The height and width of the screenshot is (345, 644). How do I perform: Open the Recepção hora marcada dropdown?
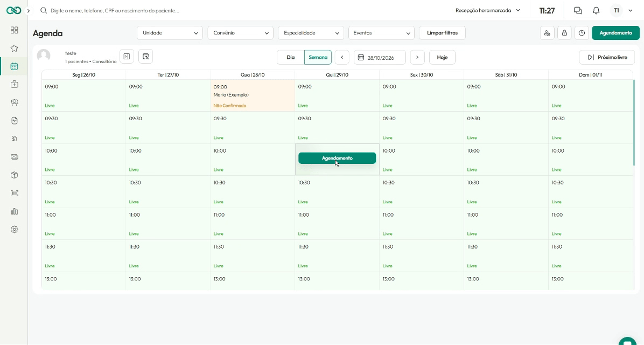[x=487, y=11]
